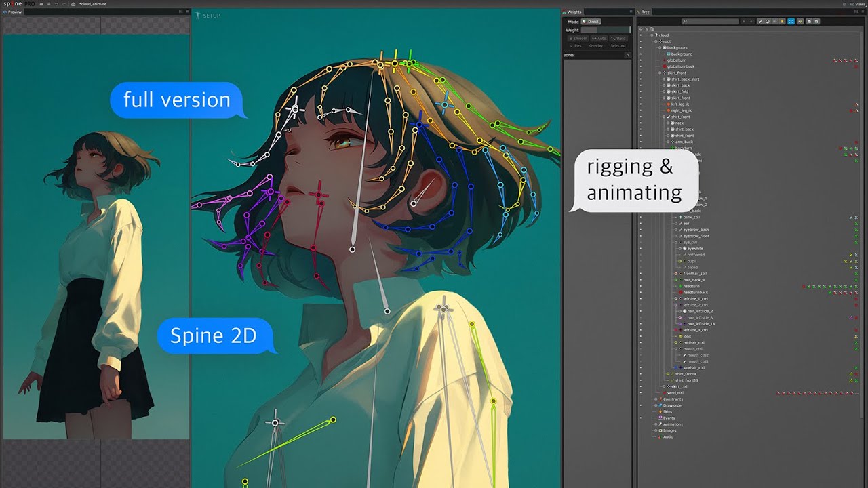868x488 pixels.
Task: Click the brush filter icon in Tree toolbar
Action: coord(760,21)
